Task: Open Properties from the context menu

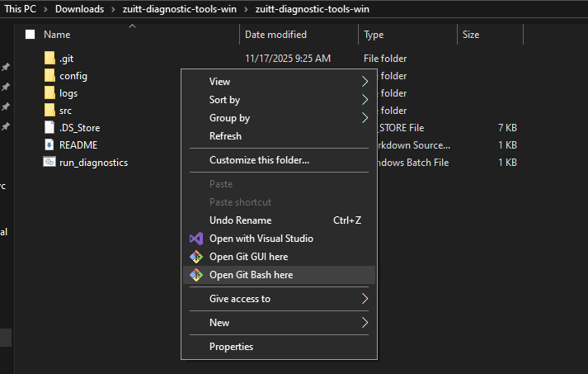Action: [231, 347]
